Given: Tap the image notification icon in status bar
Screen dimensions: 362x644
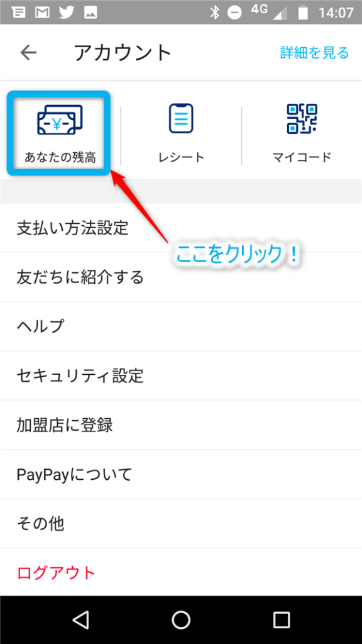Looking at the screenshot, I should tap(90, 13).
